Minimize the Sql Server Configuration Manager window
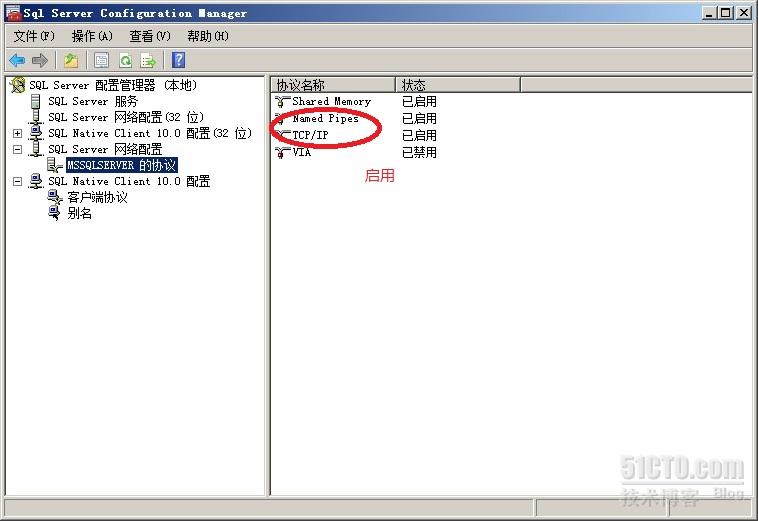Screen dimensions: 758x521 click(x=709, y=13)
